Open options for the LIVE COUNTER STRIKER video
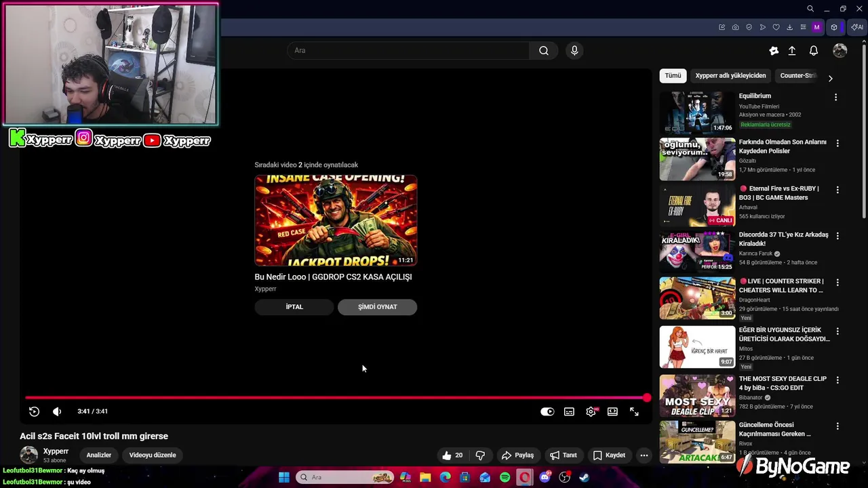Screen dimensions: 868x488 (x=837, y=282)
